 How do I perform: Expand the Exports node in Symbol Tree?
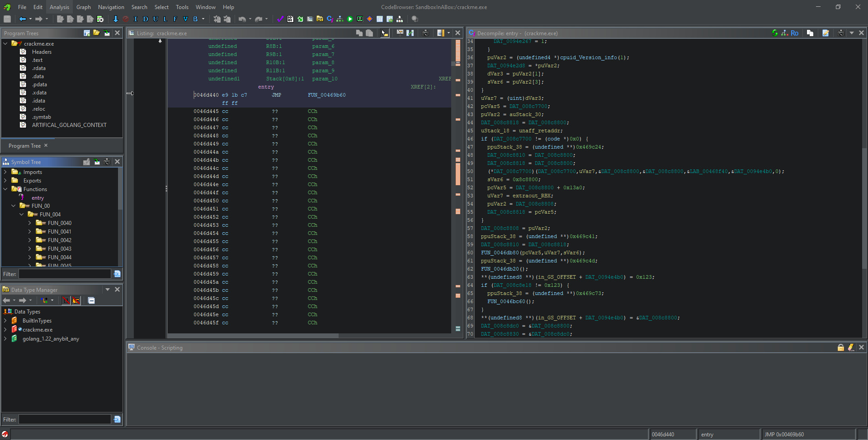[5, 181]
